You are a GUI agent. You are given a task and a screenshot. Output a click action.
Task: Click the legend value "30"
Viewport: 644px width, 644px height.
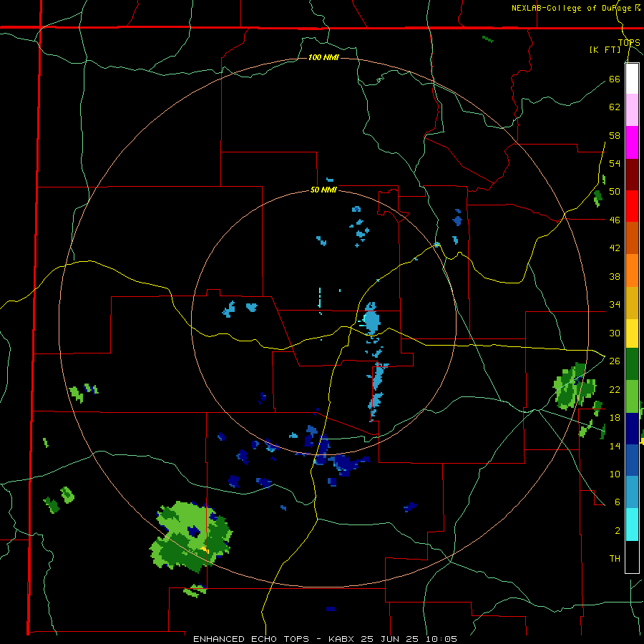click(x=615, y=333)
